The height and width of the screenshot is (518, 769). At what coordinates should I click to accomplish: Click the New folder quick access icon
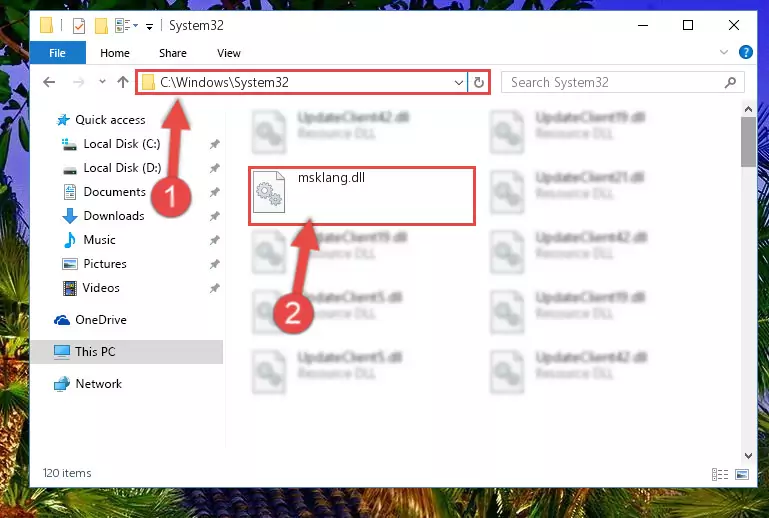pos(101,26)
